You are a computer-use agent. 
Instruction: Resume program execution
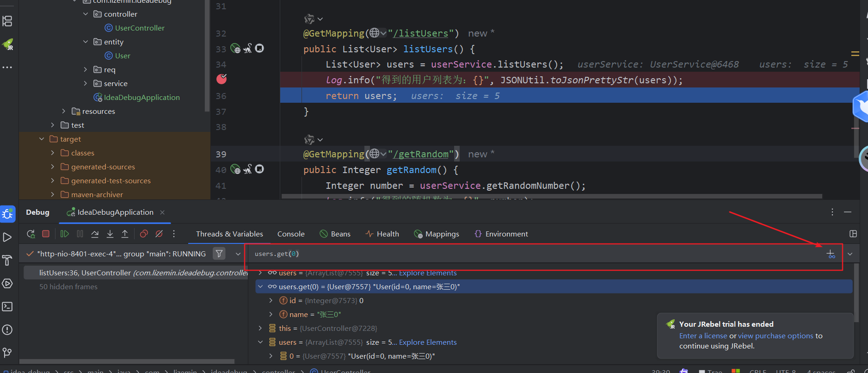click(65, 234)
